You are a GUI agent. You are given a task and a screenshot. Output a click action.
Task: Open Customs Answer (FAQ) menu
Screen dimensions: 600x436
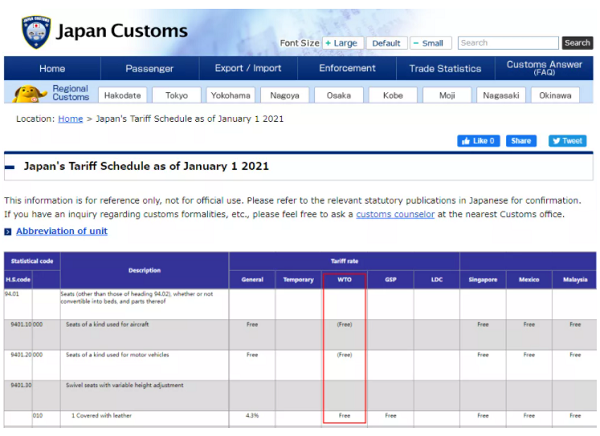[x=544, y=69]
